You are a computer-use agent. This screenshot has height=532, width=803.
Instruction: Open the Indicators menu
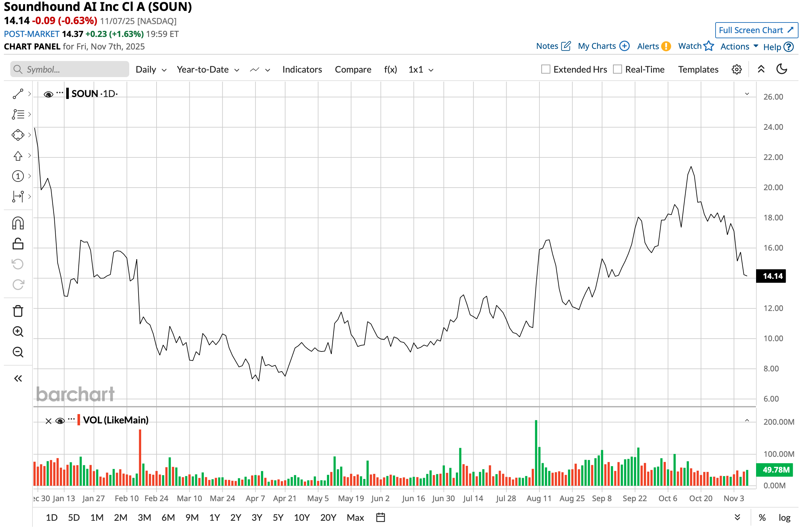pos(302,70)
